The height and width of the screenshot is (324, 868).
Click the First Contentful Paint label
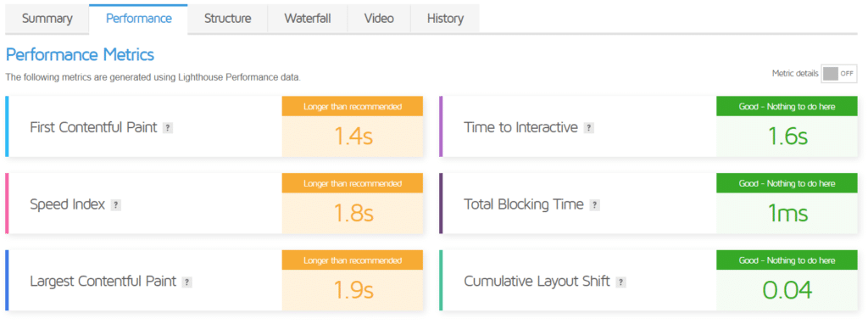(x=93, y=127)
